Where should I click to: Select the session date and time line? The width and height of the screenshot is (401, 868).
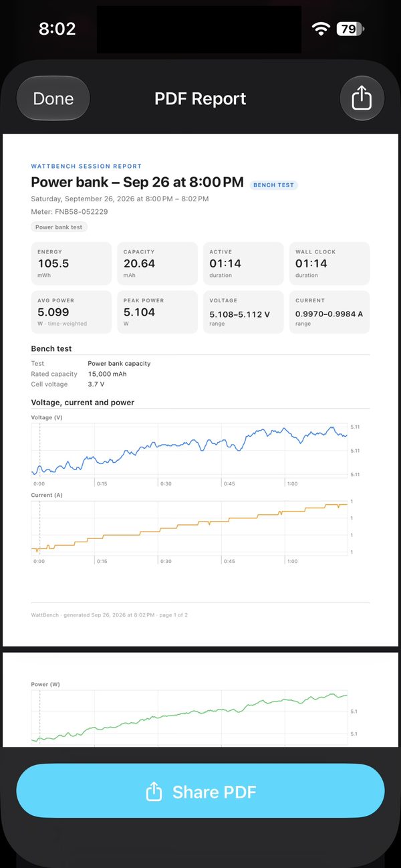click(120, 199)
